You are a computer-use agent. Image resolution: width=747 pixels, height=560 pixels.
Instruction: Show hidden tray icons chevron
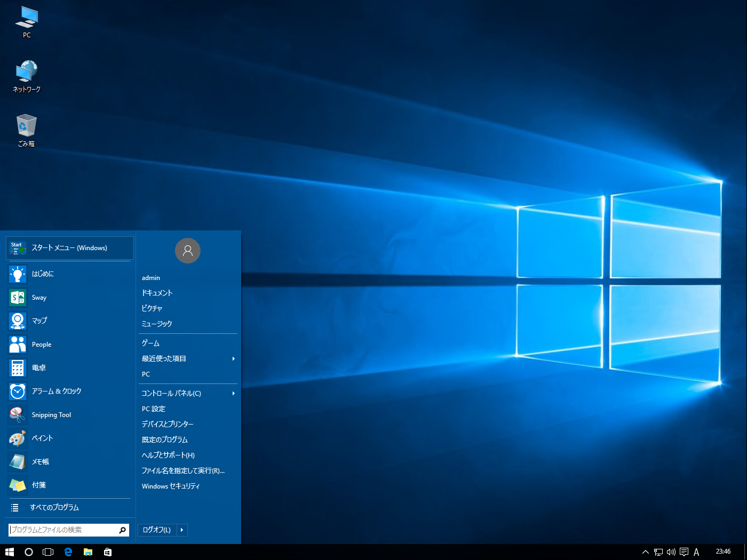tap(646, 552)
